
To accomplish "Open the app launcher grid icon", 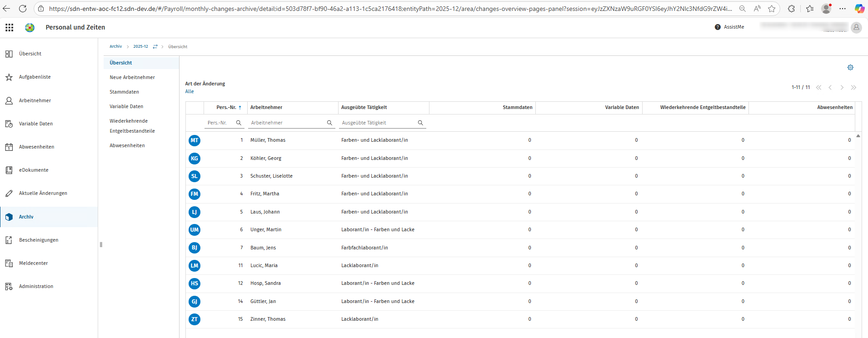I will point(9,28).
